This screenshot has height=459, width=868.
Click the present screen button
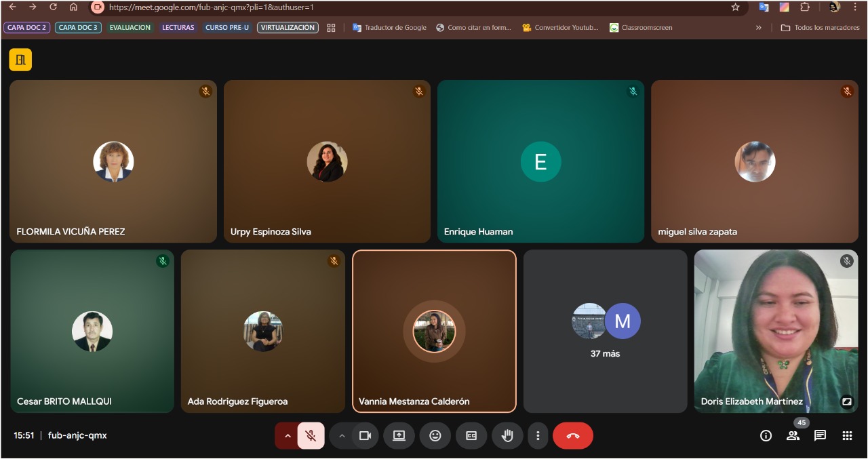tap(399, 436)
